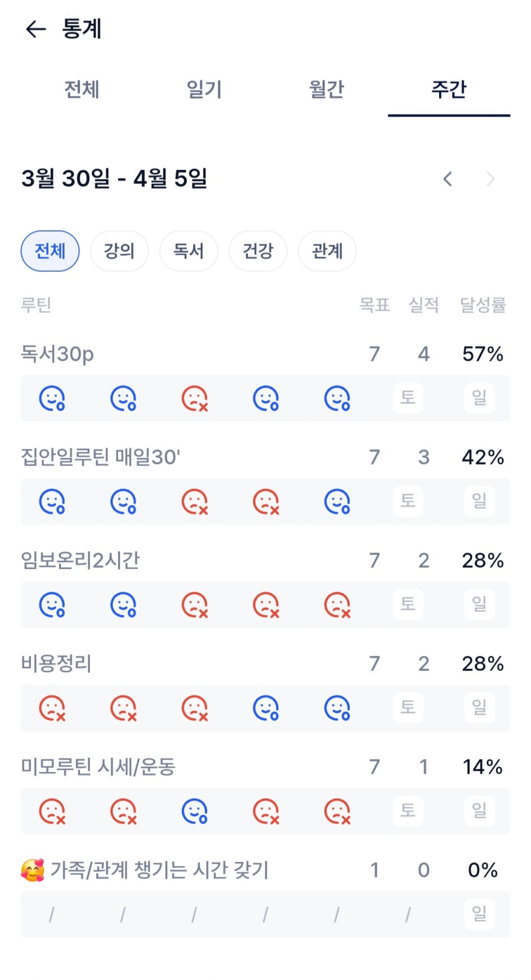Go to the previous week
This screenshot has height=980, width=531.
(447, 179)
